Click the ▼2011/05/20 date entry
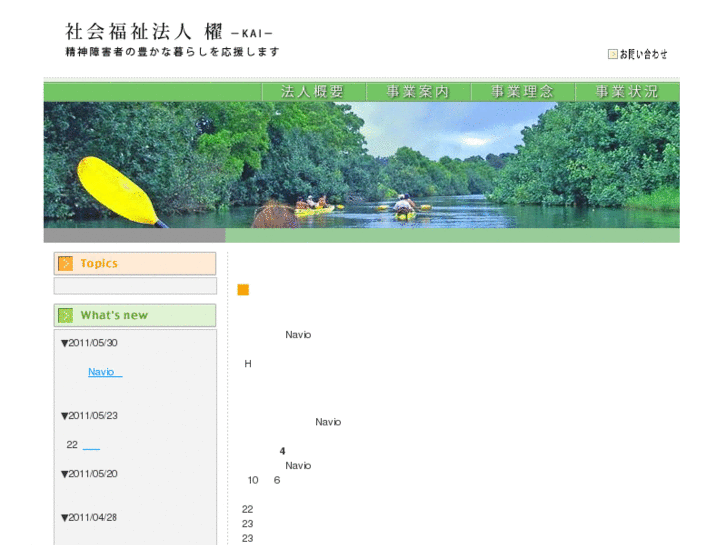727x545 pixels. [89, 474]
